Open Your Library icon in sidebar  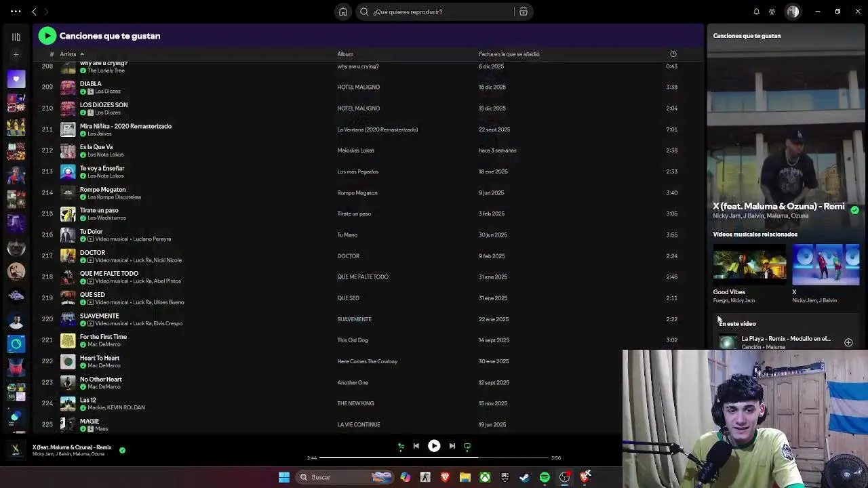click(16, 37)
